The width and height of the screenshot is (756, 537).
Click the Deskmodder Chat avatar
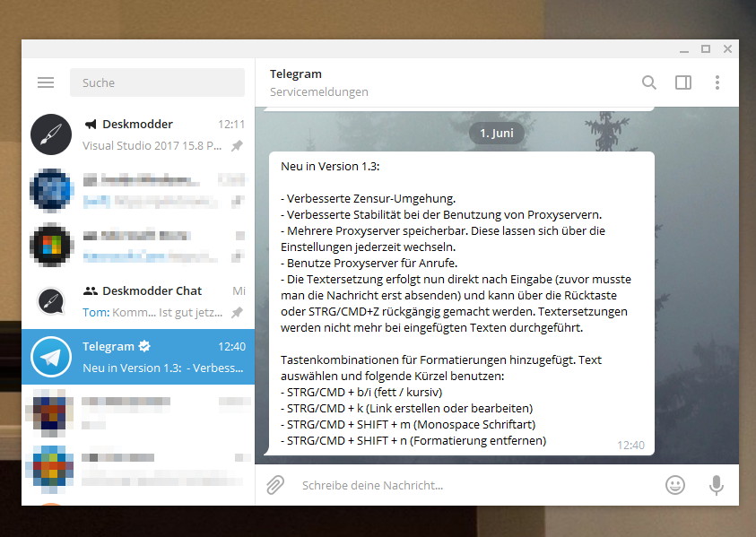point(51,301)
